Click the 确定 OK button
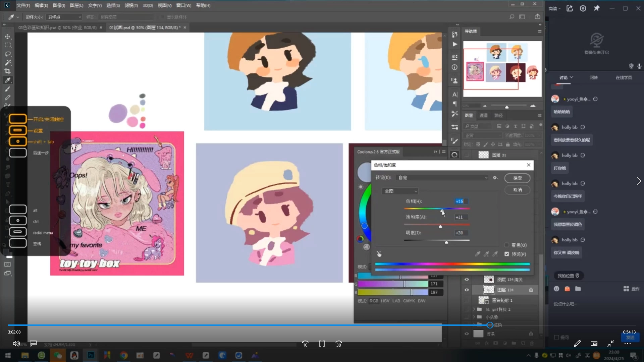The image size is (644, 362). coord(517,178)
